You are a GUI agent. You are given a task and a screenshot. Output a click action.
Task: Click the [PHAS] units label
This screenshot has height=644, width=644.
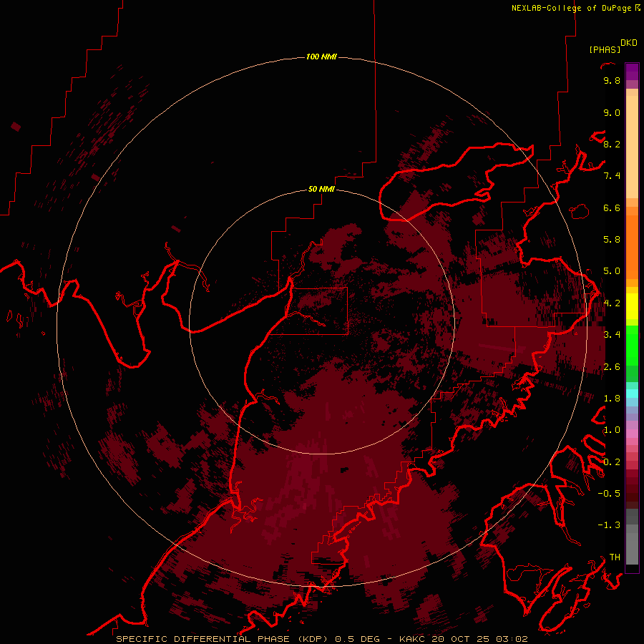tap(605, 49)
